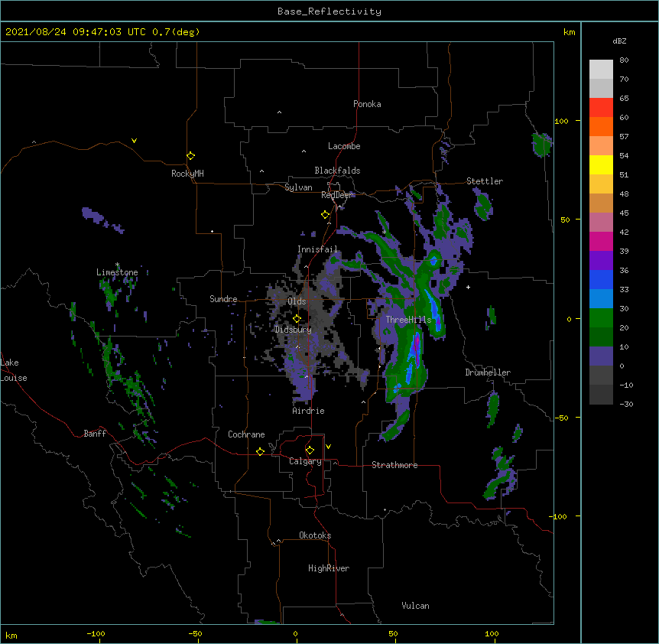This screenshot has width=659, height=644.
Task: Select the blue 33–36 dBZ legend swatch
Action: [601, 279]
